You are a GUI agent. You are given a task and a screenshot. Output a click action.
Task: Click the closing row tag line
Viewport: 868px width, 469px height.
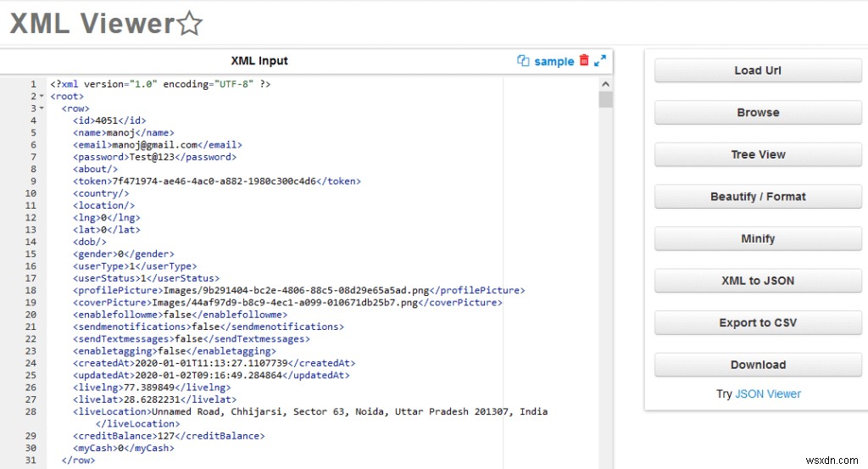click(78, 461)
